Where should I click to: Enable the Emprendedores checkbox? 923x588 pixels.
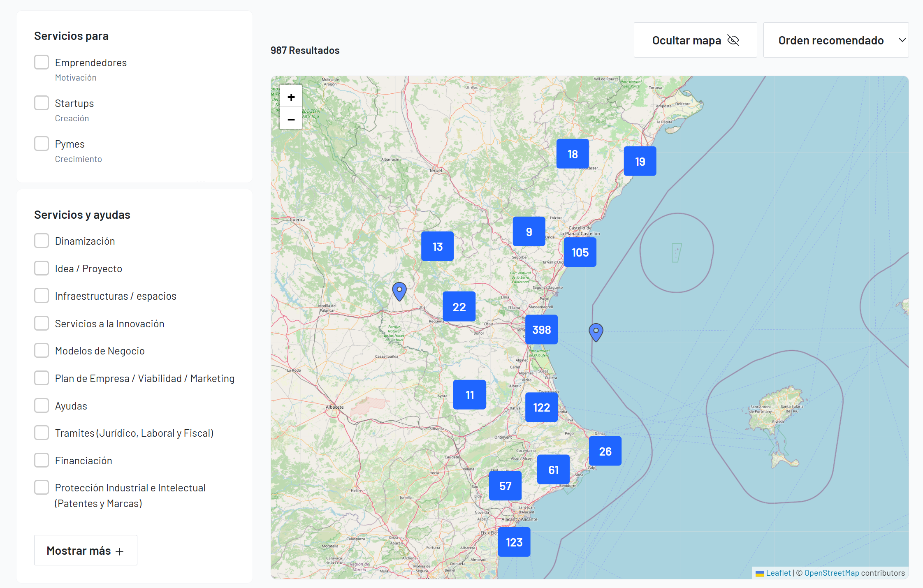[x=42, y=63]
